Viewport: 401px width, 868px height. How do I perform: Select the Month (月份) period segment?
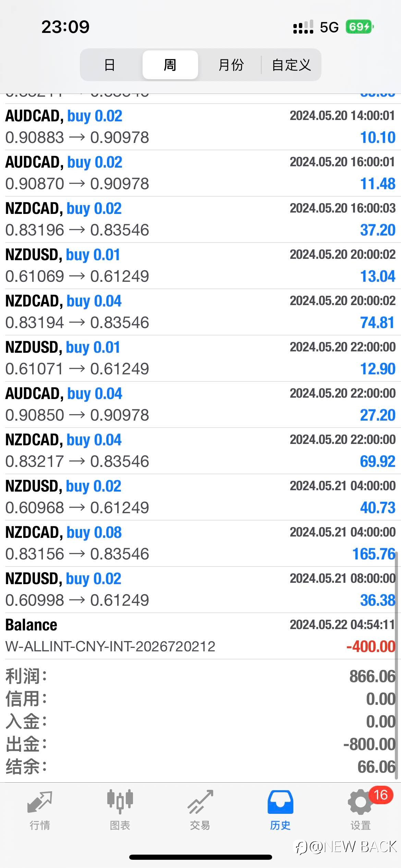click(x=231, y=65)
